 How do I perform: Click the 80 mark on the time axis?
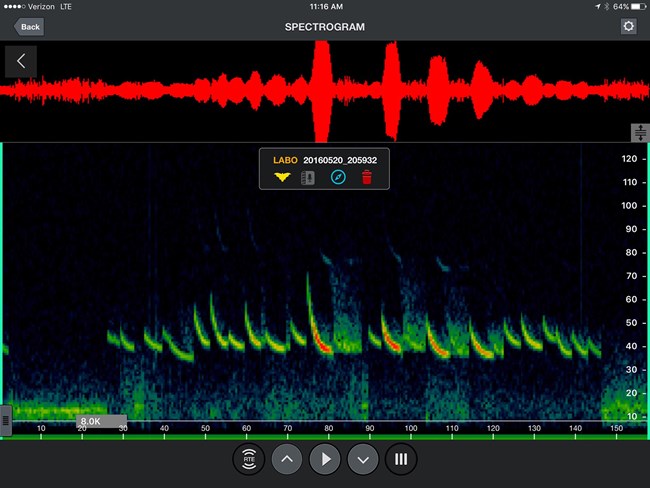point(327,429)
